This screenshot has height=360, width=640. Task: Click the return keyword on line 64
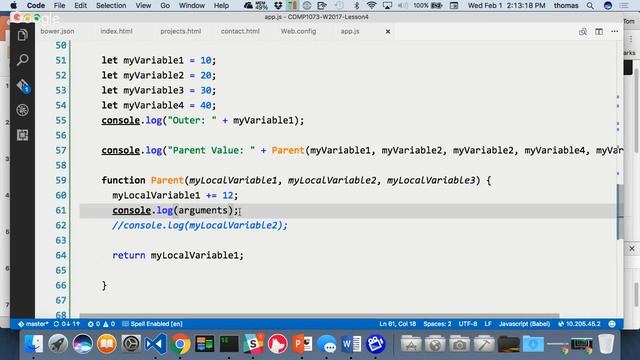(129, 256)
